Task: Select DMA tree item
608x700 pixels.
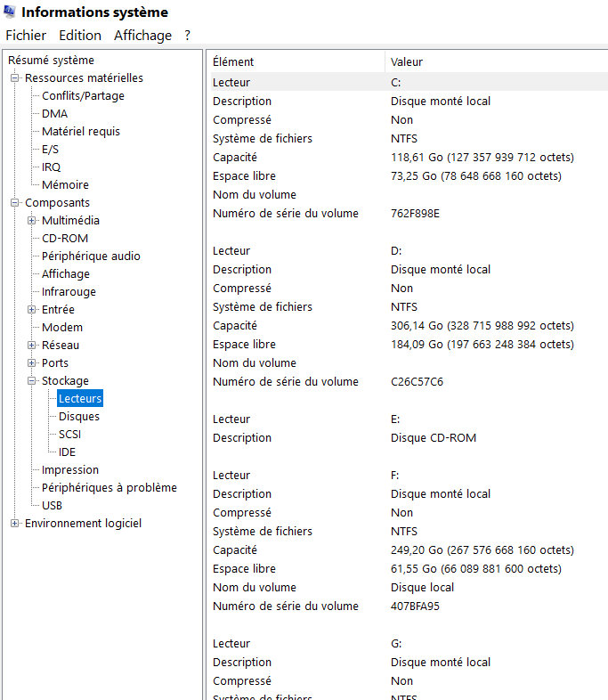Action: point(54,114)
